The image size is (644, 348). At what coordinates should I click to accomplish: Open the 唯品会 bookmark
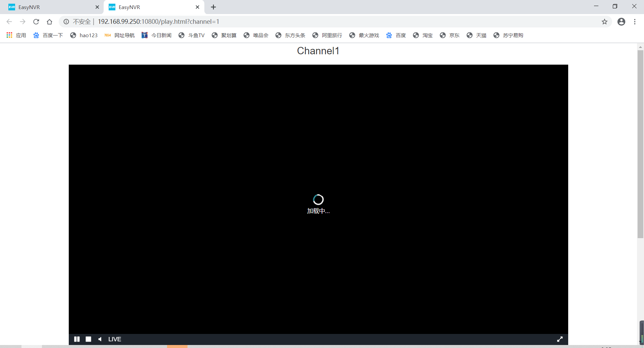point(256,35)
